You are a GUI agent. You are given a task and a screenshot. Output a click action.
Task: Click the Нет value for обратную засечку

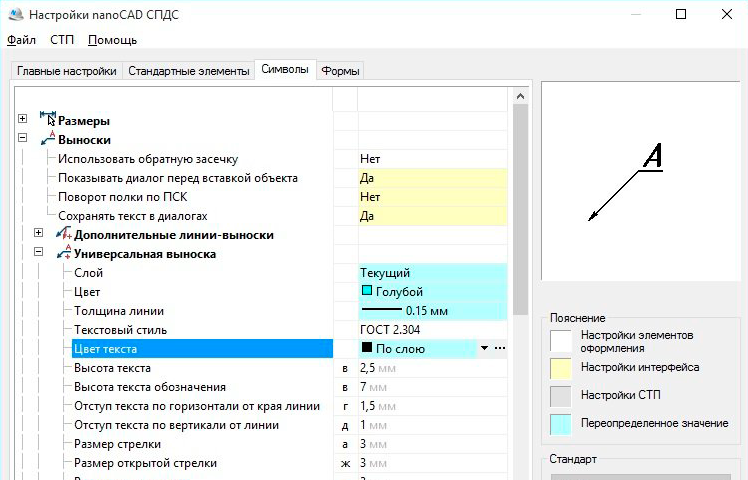coord(433,159)
